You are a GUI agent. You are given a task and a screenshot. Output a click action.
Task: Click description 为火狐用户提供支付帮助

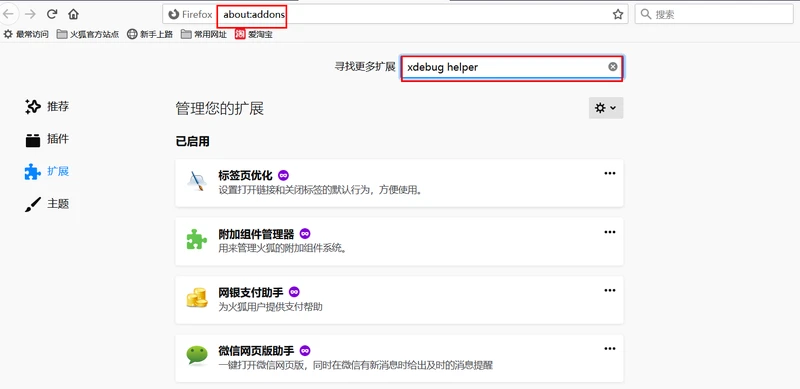pyautogui.click(x=270, y=307)
